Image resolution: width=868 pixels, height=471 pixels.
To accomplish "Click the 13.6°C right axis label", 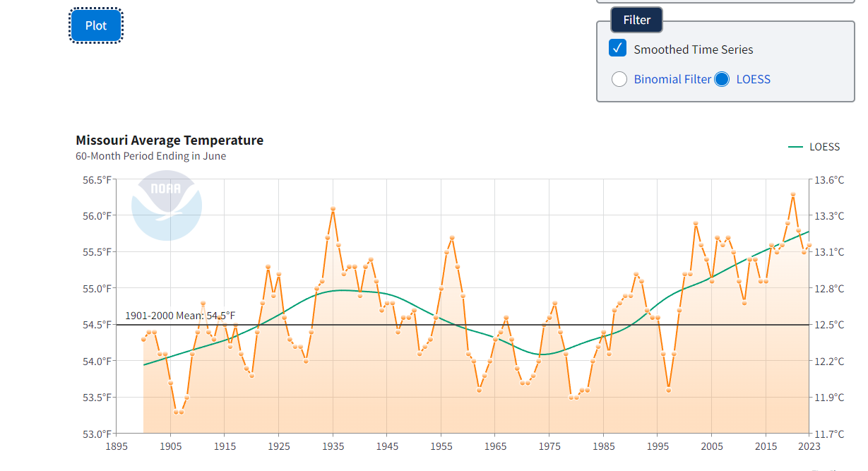I will pos(829,180).
